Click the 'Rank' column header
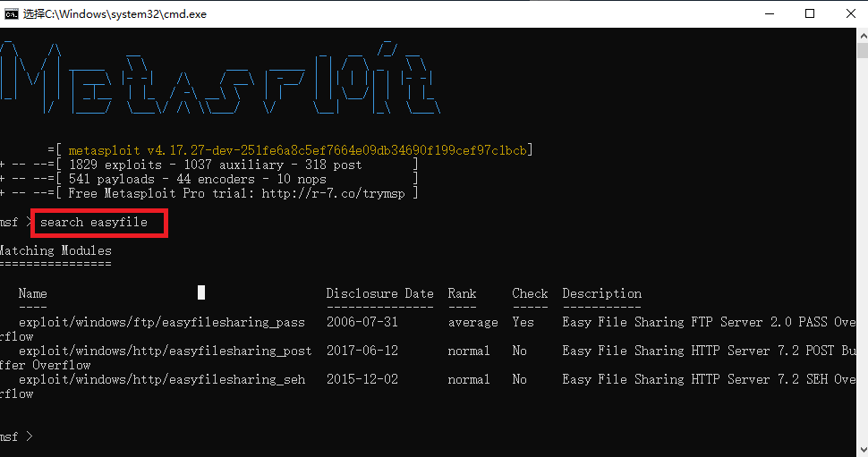The width and height of the screenshot is (868, 457). pos(463,293)
